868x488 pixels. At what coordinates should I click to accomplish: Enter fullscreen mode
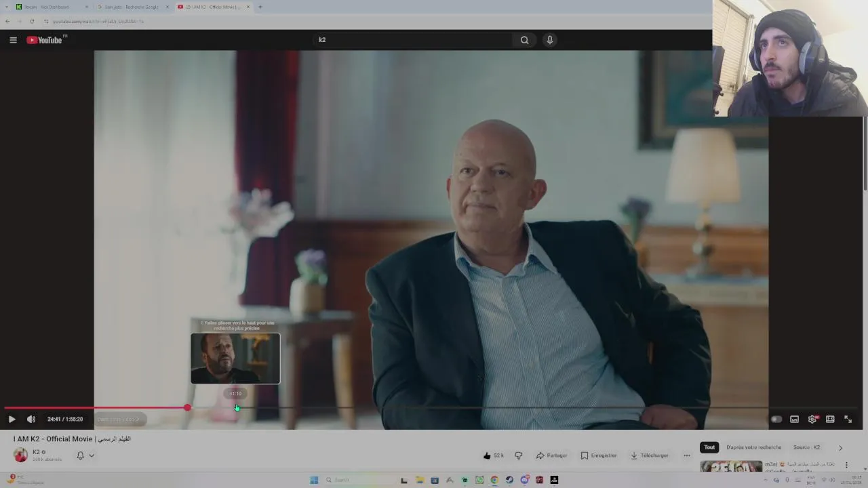[x=848, y=419]
